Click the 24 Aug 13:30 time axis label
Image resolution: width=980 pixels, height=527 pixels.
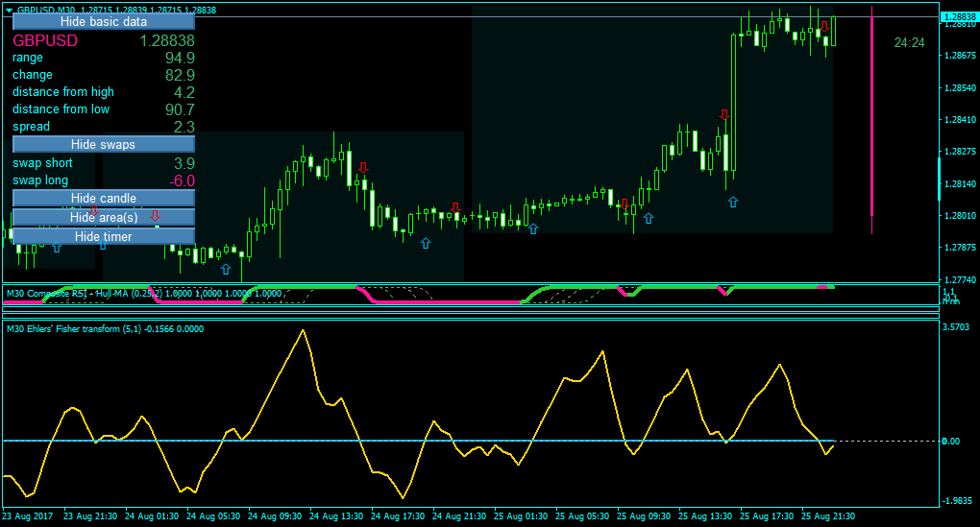tap(336, 516)
